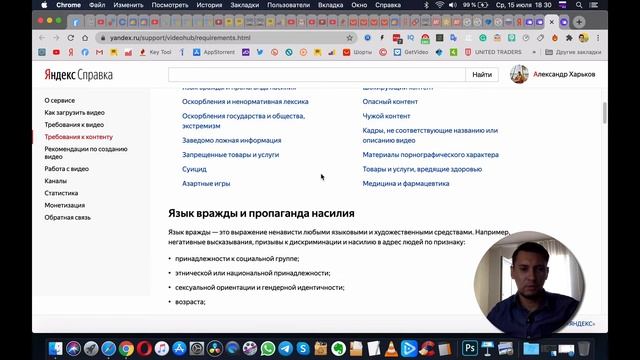
Task: Open 'Требования к видео' sidebar link
Action: [74, 125]
